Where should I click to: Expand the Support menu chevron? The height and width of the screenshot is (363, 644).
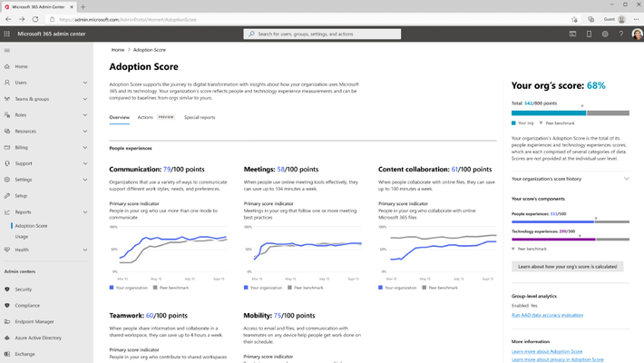tap(85, 163)
